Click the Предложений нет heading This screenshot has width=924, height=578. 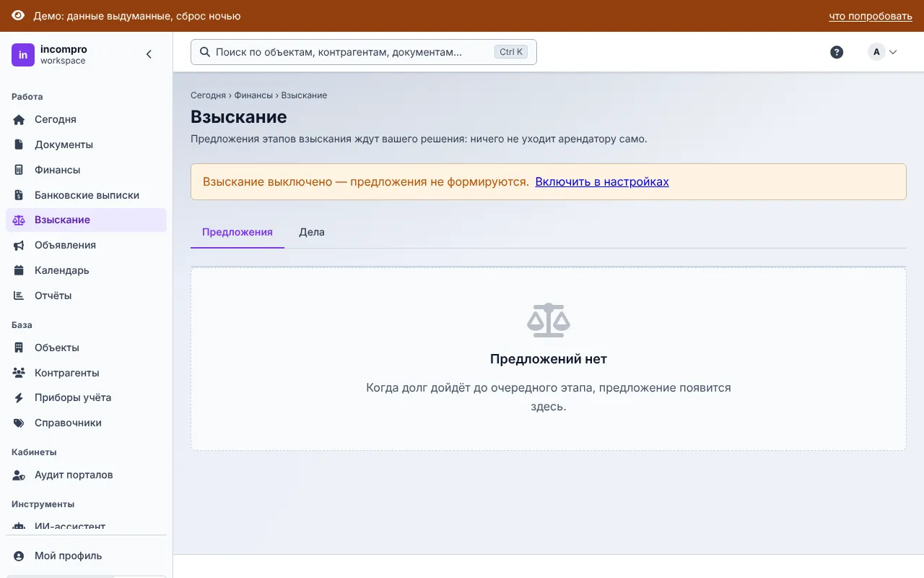(549, 359)
